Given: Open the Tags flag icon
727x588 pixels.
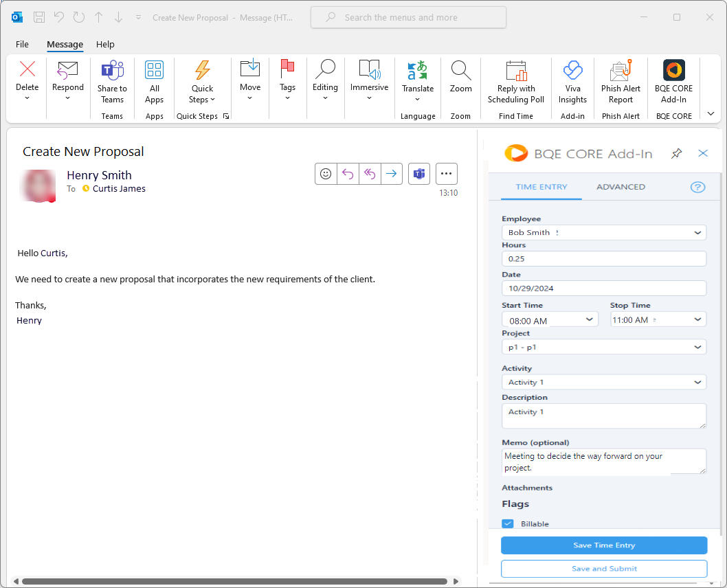Looking at the screenshot, I should [x=287, y=69].
